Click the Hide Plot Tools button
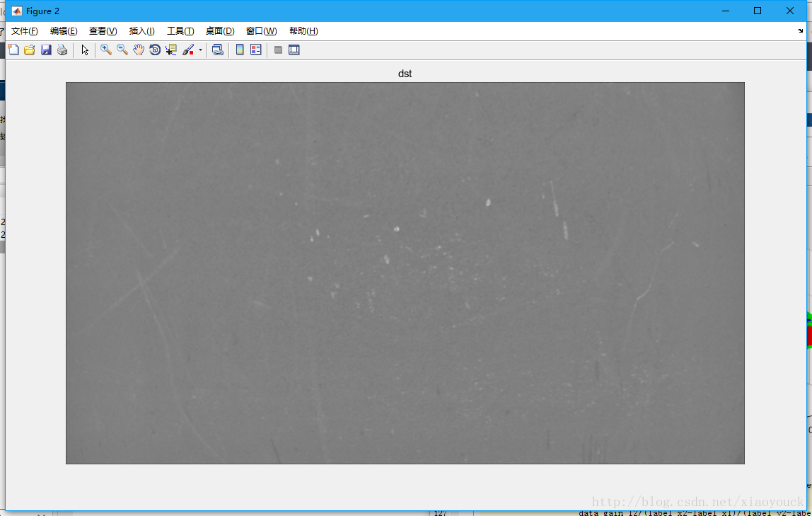The height and width of the screenshot is (516, 812). tap(278, 50)
